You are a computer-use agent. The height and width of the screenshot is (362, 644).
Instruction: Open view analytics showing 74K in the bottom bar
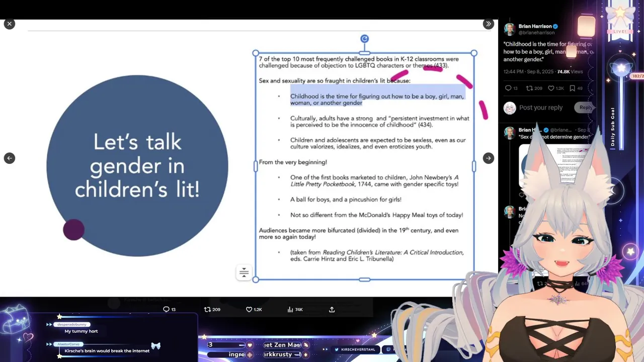(x=290, y=310)
